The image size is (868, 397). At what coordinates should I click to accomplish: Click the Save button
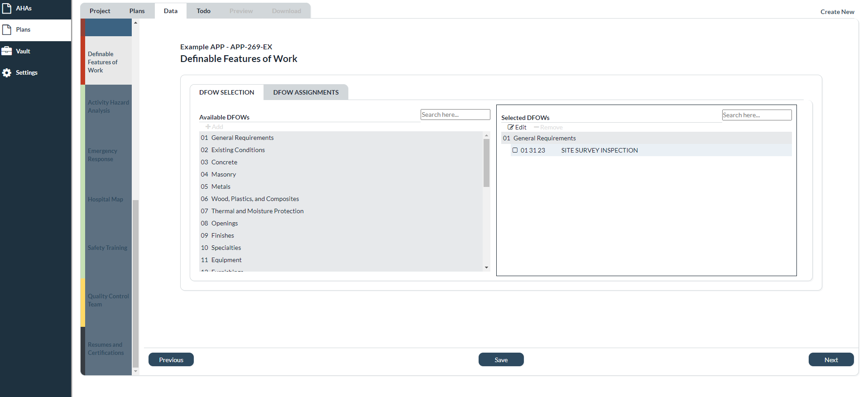pyautogui.click(x=501, y=360)
